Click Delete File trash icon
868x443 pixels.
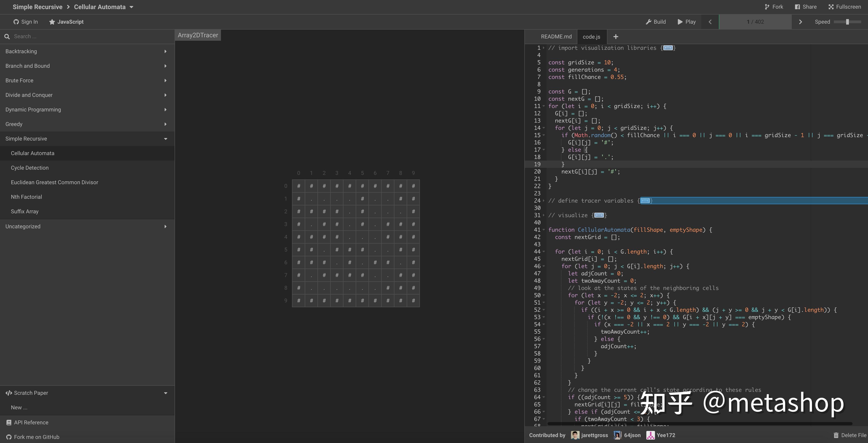(x=836, y=435)
